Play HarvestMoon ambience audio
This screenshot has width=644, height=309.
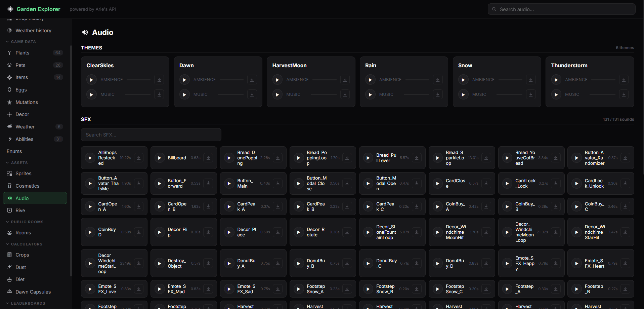pyautogui.click(x=277, y=80)
